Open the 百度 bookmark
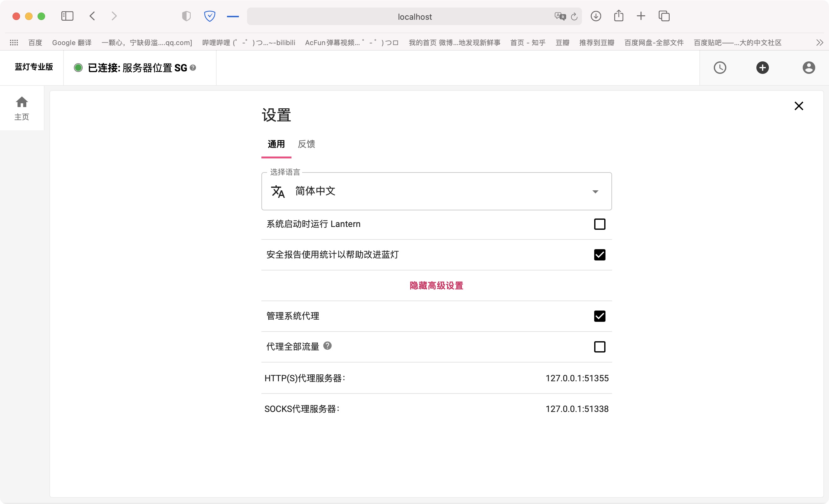This screenshot has height=504, width=829. pyautogui.click(x=35, y=42)
